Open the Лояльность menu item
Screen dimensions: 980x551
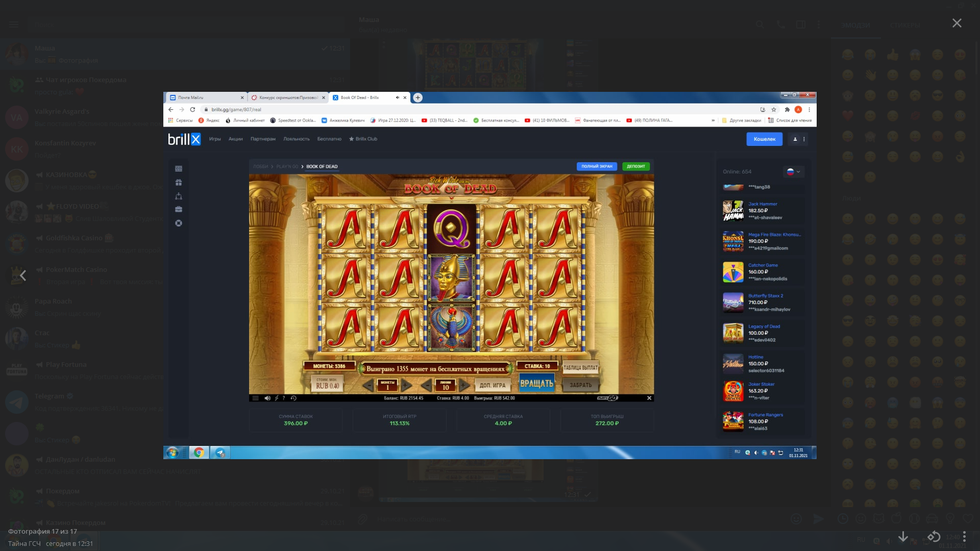click(296, 139)
